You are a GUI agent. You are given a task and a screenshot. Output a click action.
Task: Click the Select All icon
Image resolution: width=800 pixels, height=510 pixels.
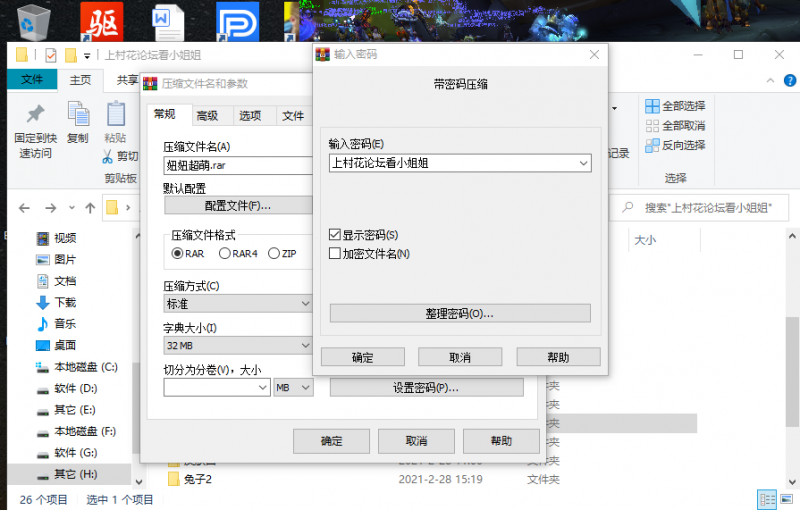(x=653, y=106)
